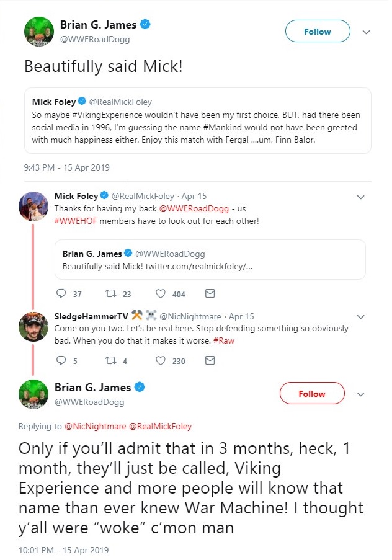This screenshot has width=392, height=560.
Task: Open the #WWEHOF hashtag link
Action: coord(71,221)
